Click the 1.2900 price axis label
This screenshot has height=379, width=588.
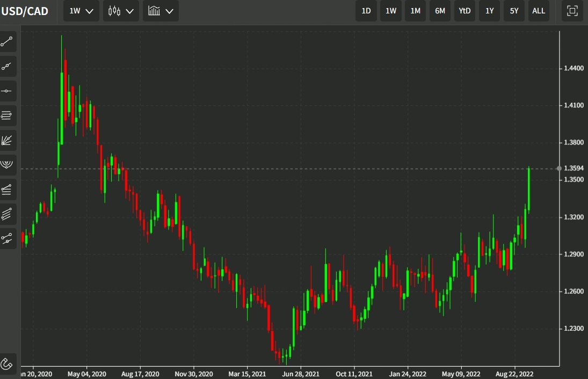click(x=574, y=254)
